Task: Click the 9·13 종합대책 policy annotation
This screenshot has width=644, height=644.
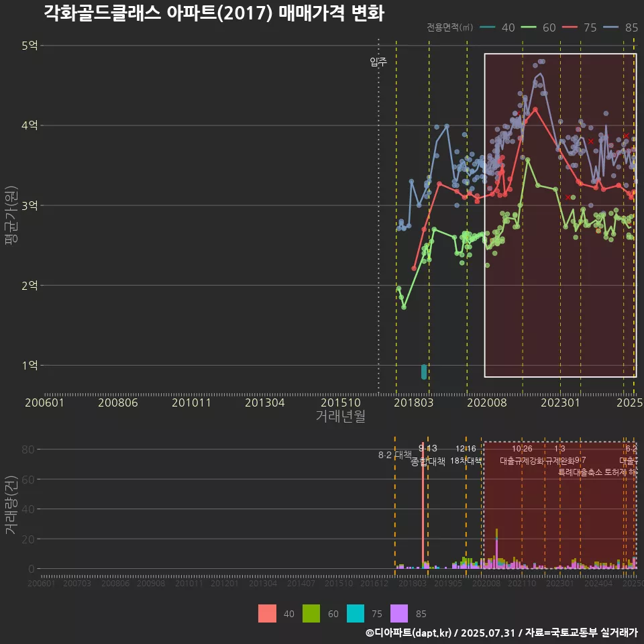Action: click(428, 455)
